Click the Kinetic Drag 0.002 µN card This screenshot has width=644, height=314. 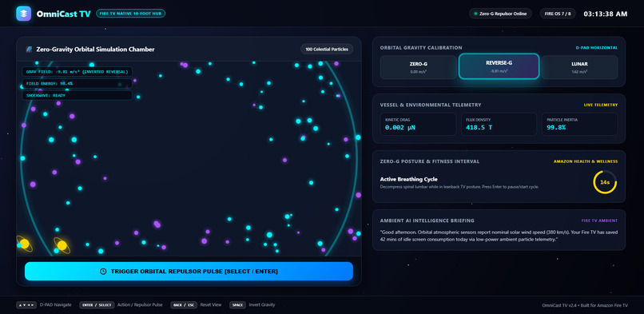(x=418, y=124)
